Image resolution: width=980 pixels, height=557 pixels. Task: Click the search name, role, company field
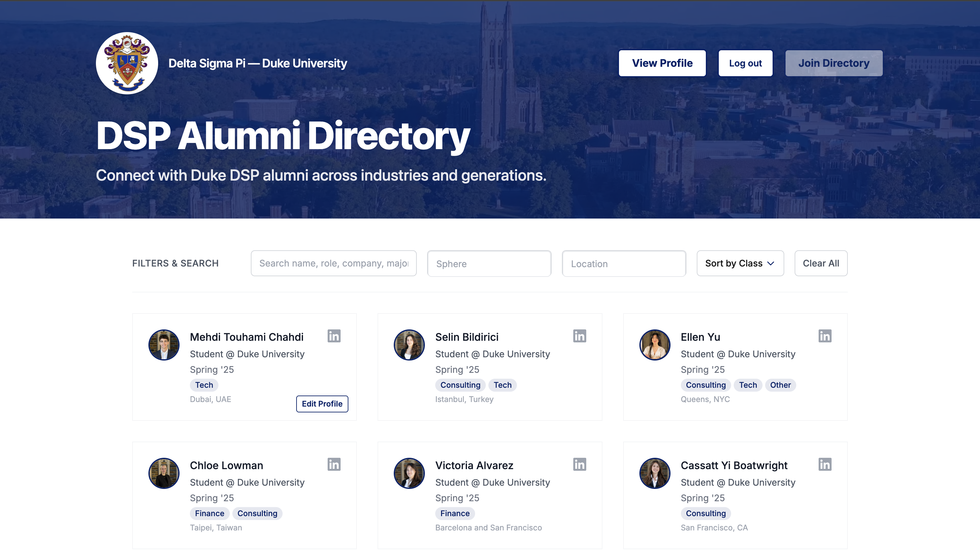click(333, 263)
